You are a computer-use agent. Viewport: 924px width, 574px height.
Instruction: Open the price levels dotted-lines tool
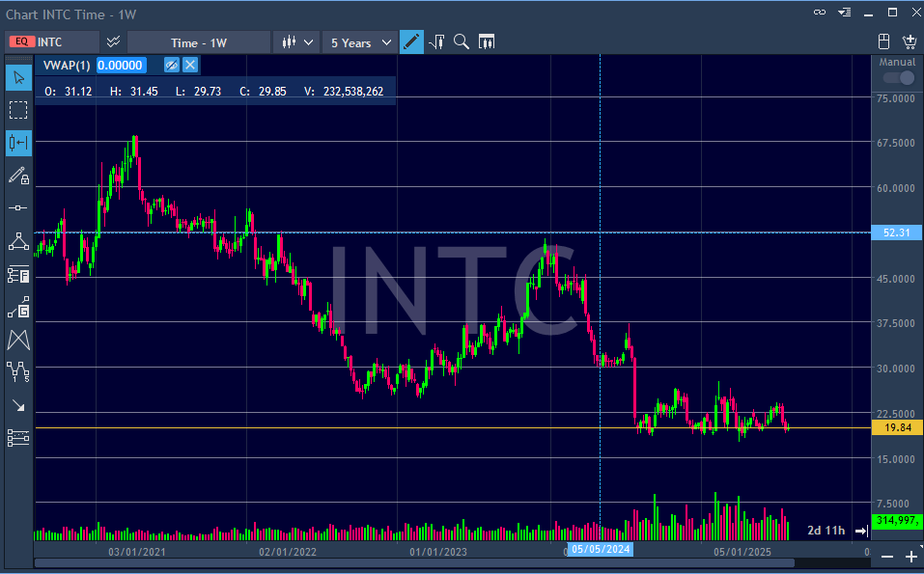[19, 438]
